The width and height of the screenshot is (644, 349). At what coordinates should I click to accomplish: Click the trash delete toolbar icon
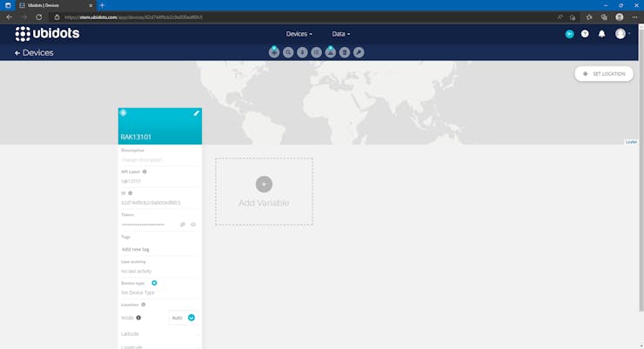coord(345,52)
